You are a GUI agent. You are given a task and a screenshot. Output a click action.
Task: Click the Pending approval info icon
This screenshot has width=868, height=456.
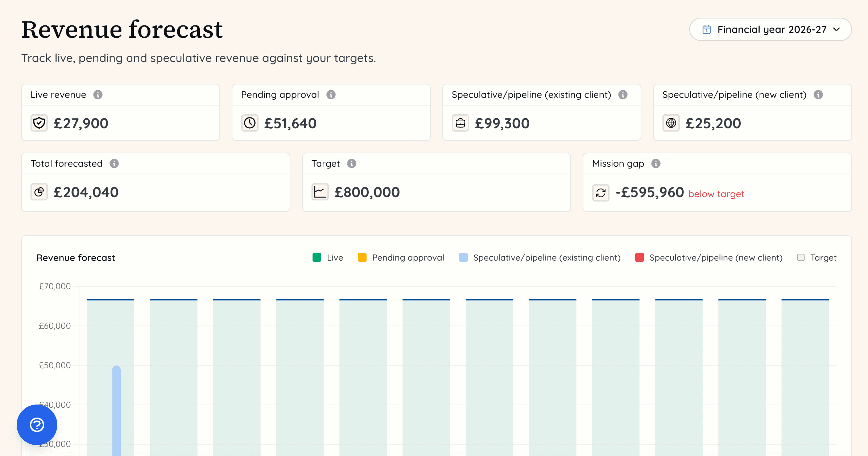pos(331,95)
